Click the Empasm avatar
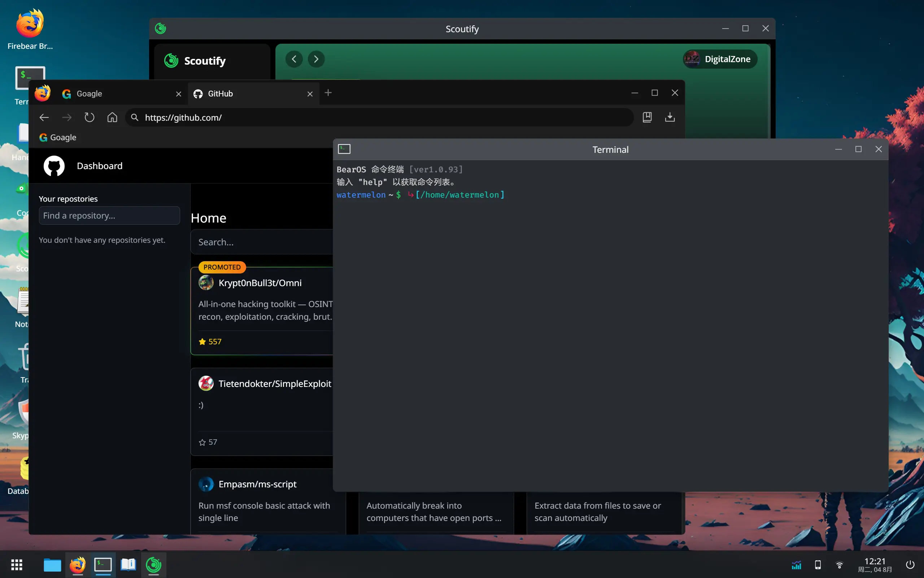924x578 pixels. (x=206, y=484)
